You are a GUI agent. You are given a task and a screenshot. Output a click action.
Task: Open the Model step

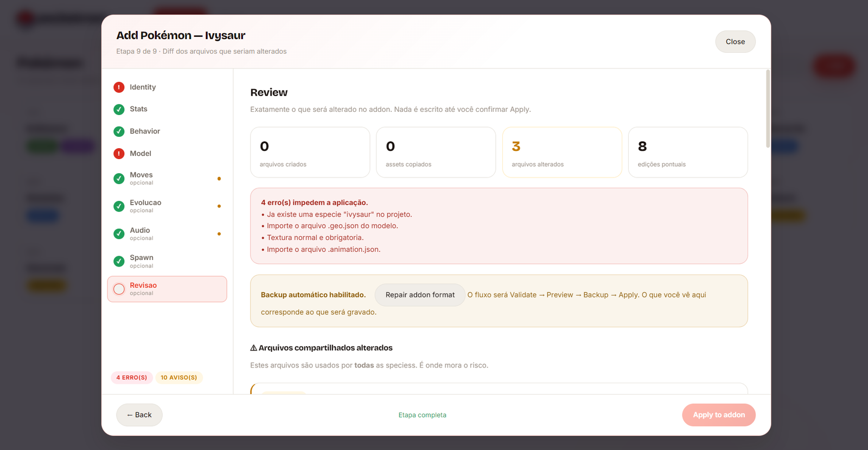[x=167, y=154]
